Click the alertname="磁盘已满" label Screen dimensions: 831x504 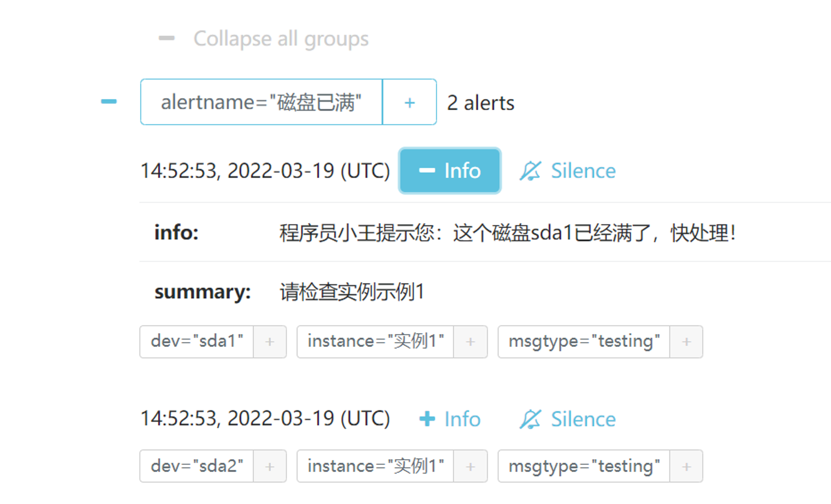point(261,102)
